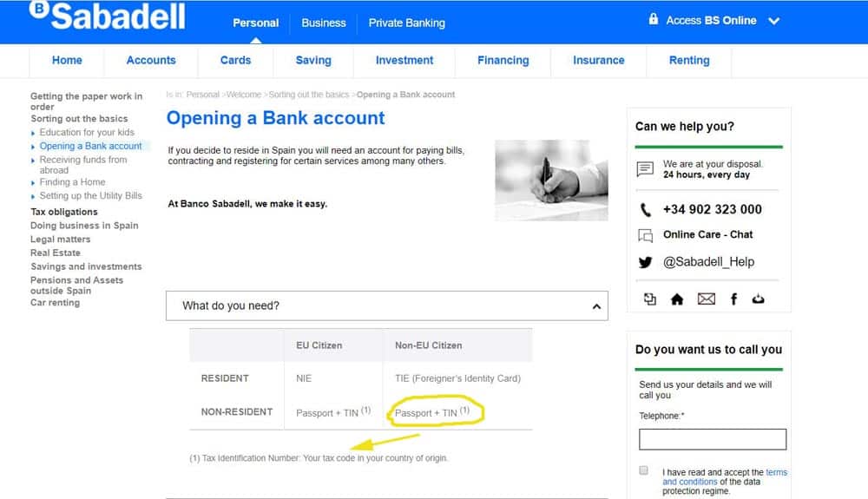Click the download tray icon
Screen dimensions: 868x499
[x=758, y=299]
